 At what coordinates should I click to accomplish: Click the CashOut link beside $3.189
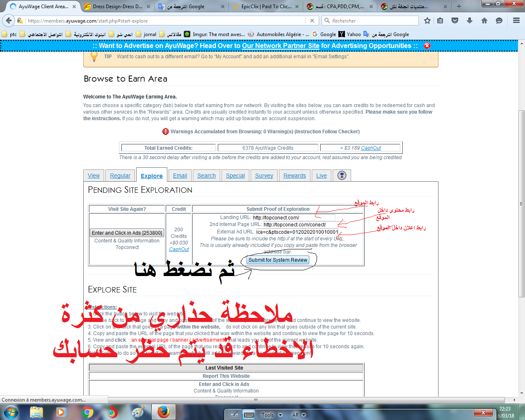click(x=371, y=148)
